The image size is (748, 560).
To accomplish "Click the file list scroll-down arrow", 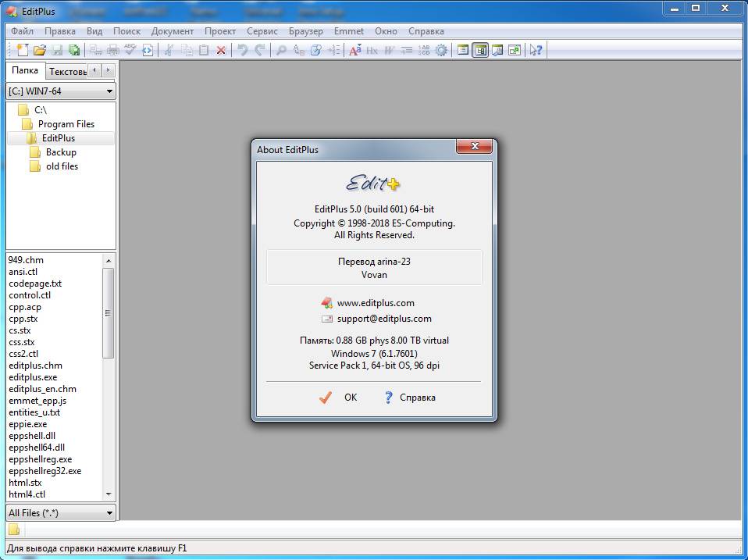I will pyautogui.click(x=109, y=494).
